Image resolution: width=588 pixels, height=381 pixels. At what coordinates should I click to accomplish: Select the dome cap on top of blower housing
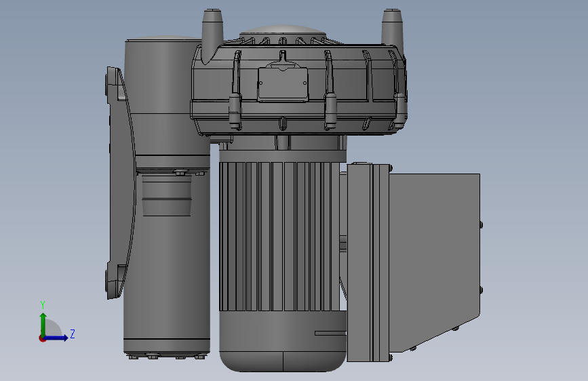282,31
